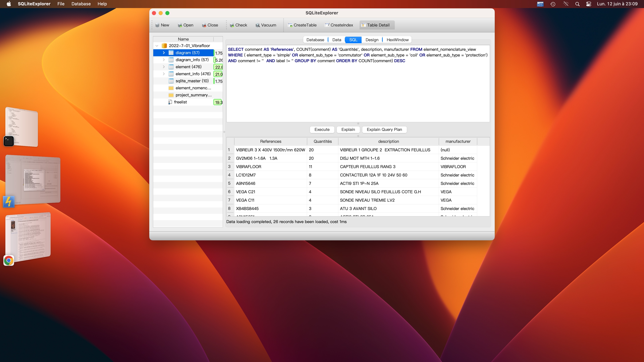The width and height of the screenshot is (644, 362).
Task: Select the sqlite_master (10) table
Action: click(192, 81)
